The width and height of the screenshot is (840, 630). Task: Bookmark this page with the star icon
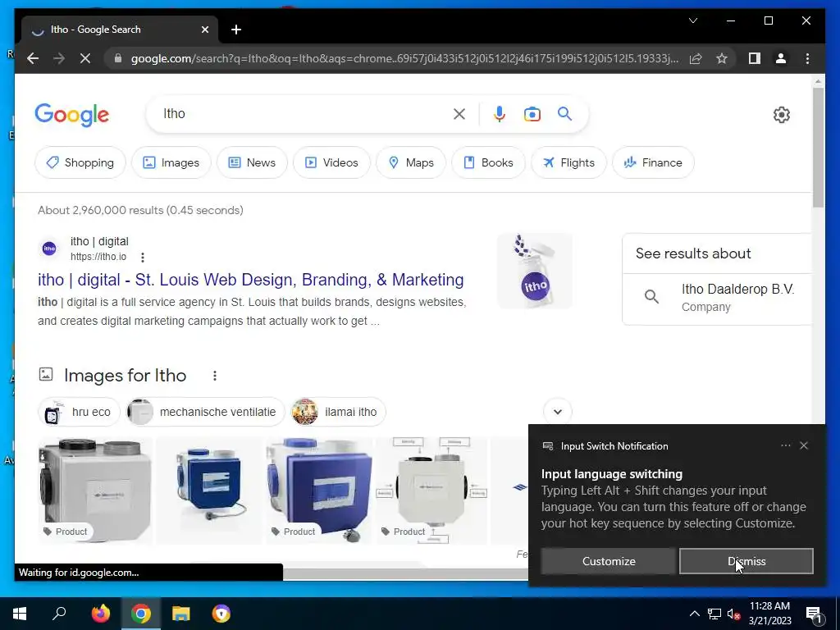pos(722,58)
